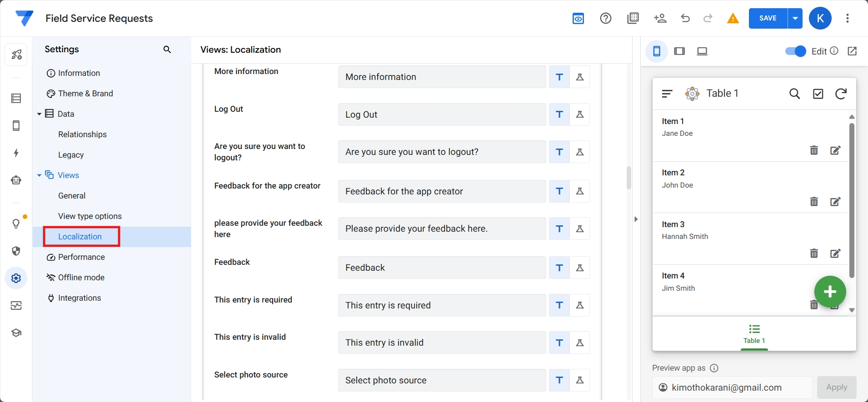Set formula mode for This entry is invalid
Viewport: 868px width, 402px height.
point(580,342)
